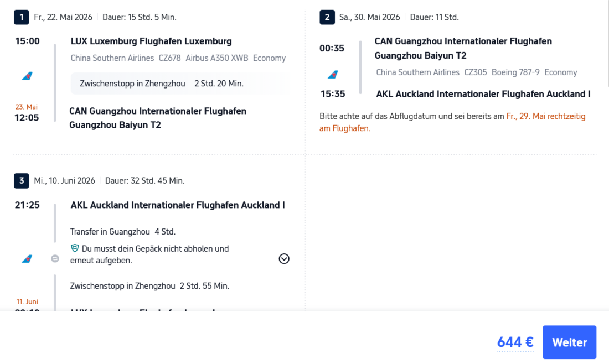This screenshot has height=364, width=609.
Task: Click the grey circle transfer marker icon
Action: [55, 258]
